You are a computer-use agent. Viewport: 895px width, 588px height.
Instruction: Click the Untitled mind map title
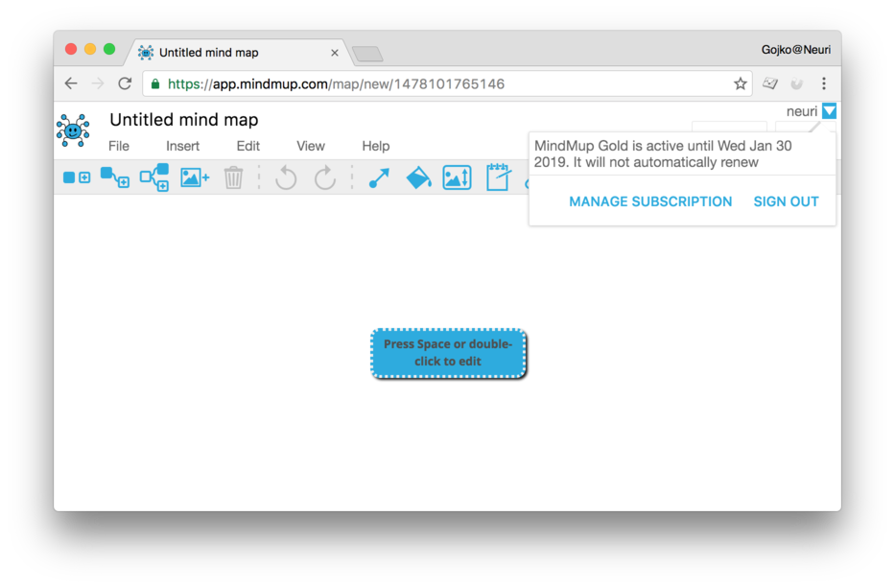coord(184,120)
